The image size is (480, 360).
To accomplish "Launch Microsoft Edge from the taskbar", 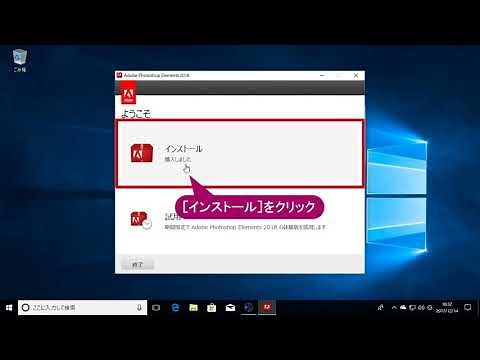I will [175, 307].
